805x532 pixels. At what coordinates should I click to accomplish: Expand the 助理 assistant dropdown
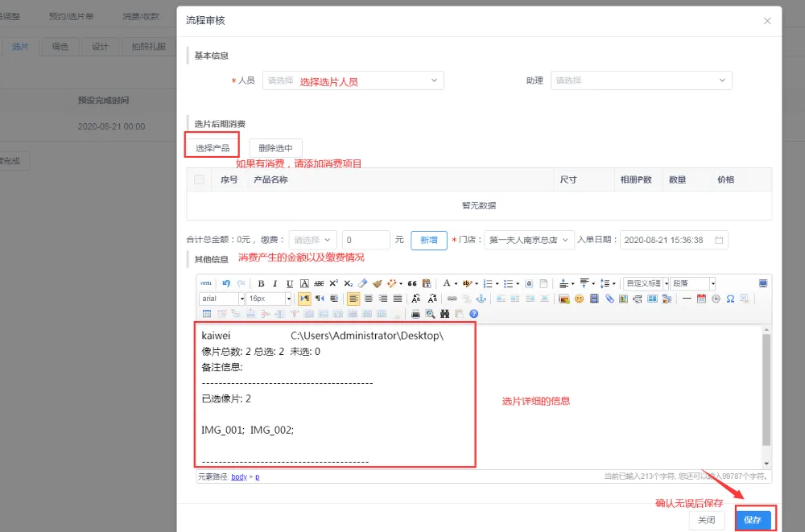[x=641, y=80]
